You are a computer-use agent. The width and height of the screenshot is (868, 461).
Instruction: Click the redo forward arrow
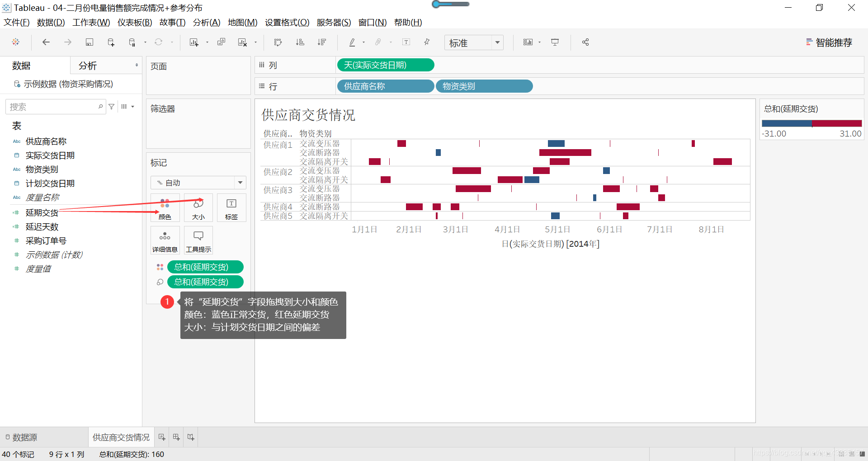pos(68,42)
